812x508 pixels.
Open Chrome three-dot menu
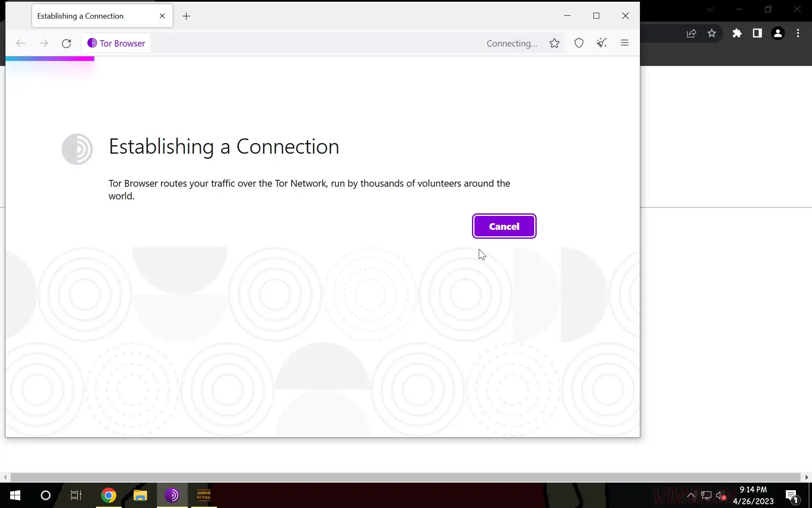(x=798, y=33)
